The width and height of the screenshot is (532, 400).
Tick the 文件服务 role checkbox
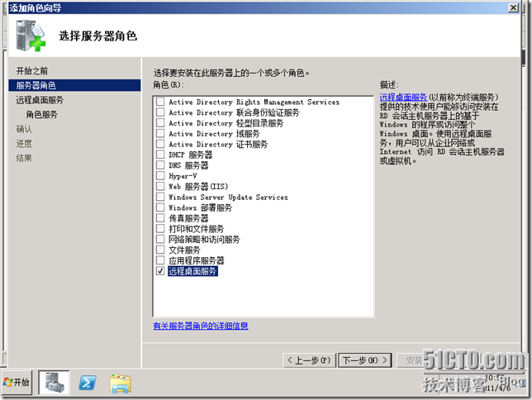[x=160, y=250]
